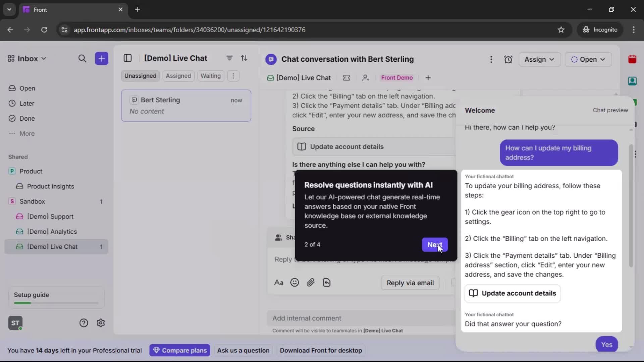Click Yes in the chatbot preview
The width and height of the screenshot is (644, 362).
tap(607, 344)
